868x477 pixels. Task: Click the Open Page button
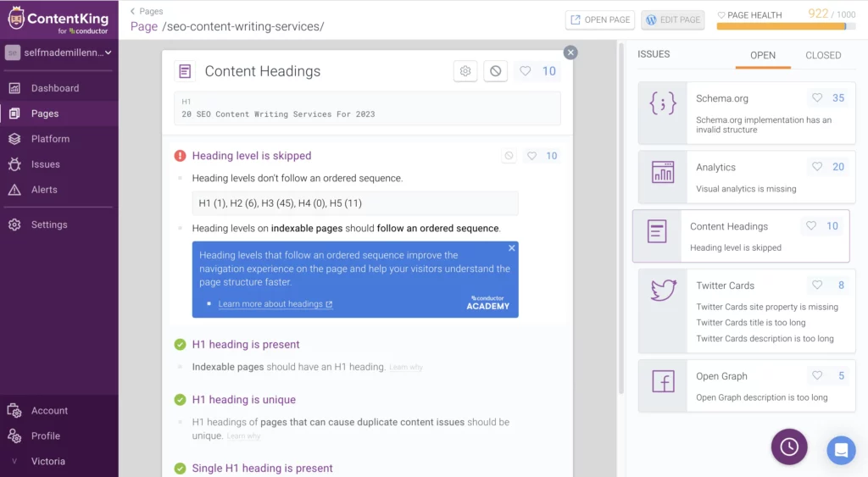600,19
